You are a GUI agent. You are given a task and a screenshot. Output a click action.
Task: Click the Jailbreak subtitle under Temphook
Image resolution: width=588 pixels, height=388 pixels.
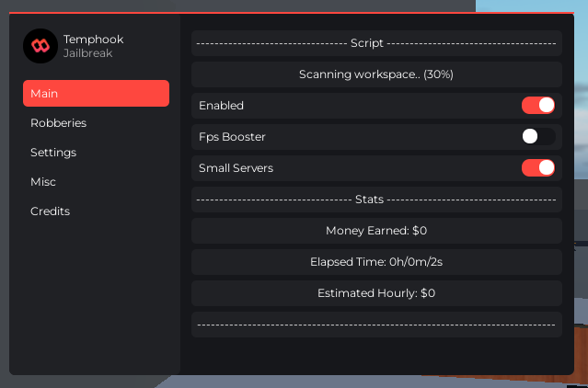click(88, 54)
